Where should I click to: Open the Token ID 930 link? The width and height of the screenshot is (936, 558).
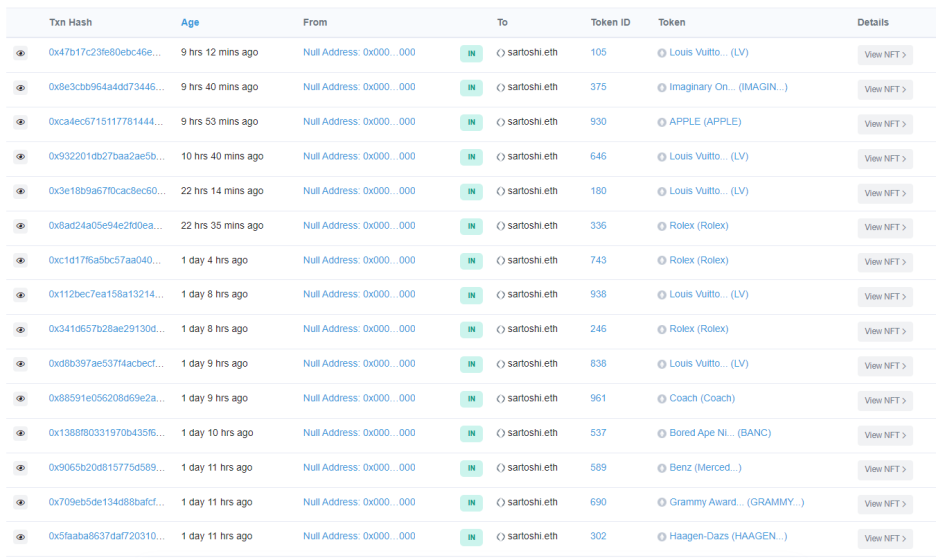click(598, 121)
